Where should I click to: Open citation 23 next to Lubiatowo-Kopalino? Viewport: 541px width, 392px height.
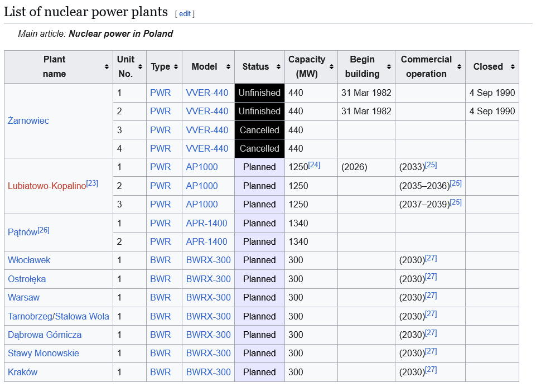click(x=92, y=183)
